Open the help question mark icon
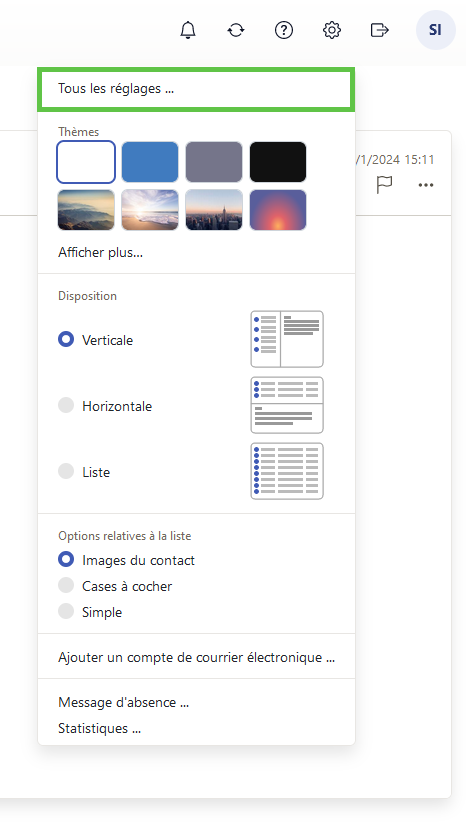Screen dimensions: 466x836 point(284,30)
